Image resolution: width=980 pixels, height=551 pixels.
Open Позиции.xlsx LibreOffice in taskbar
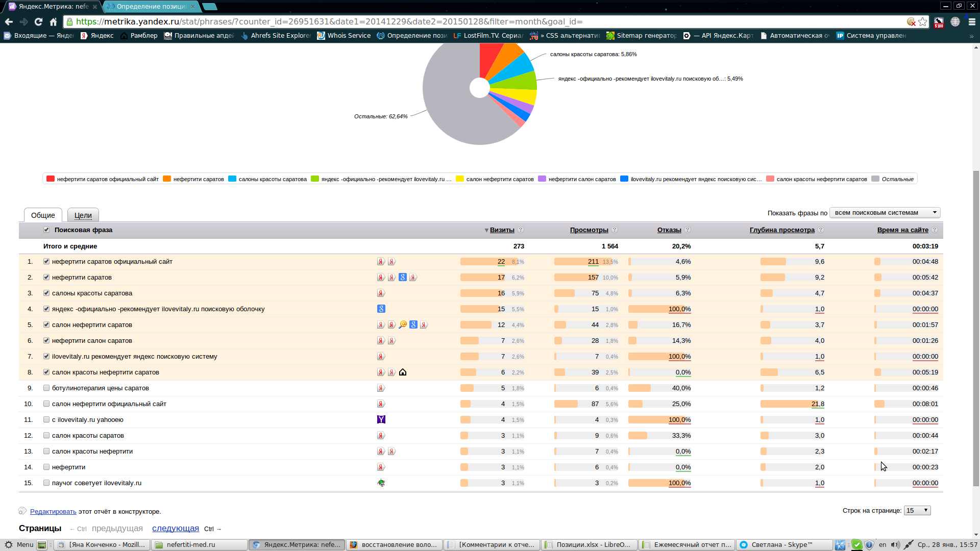point(589,544)
